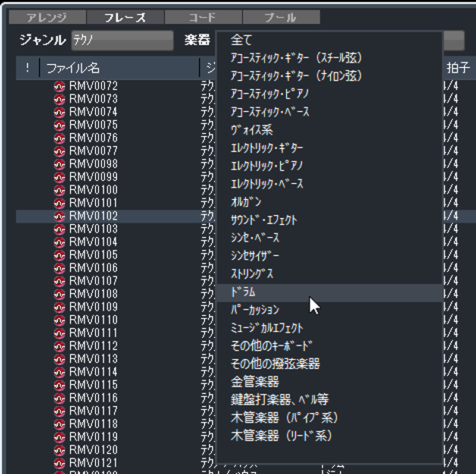Click the phrase icon next to RMV0108
This screenshot has width=476, height=474.
pyautogui.click(x=59, y=294)
